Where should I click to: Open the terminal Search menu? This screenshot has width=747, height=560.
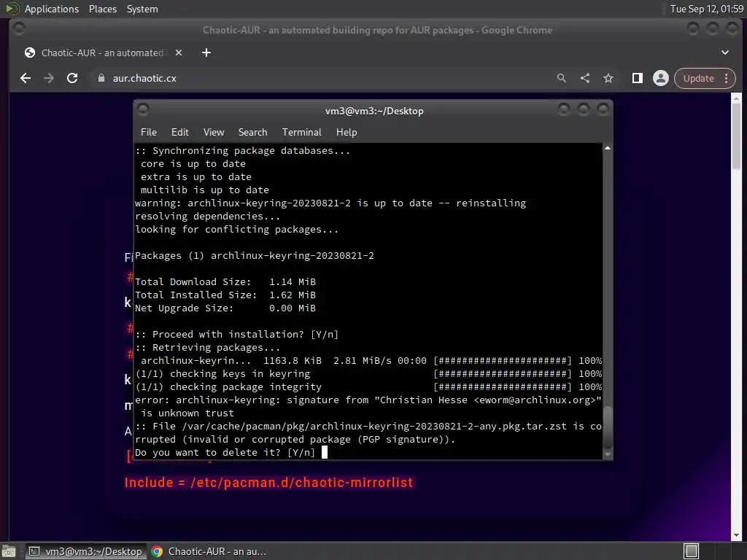click(252, 132)
